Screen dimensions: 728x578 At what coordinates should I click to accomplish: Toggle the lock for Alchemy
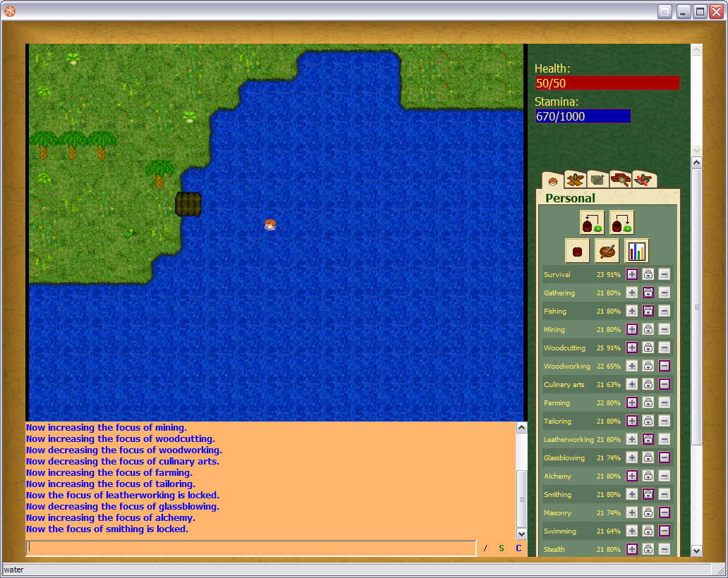(x=648, y=476)
